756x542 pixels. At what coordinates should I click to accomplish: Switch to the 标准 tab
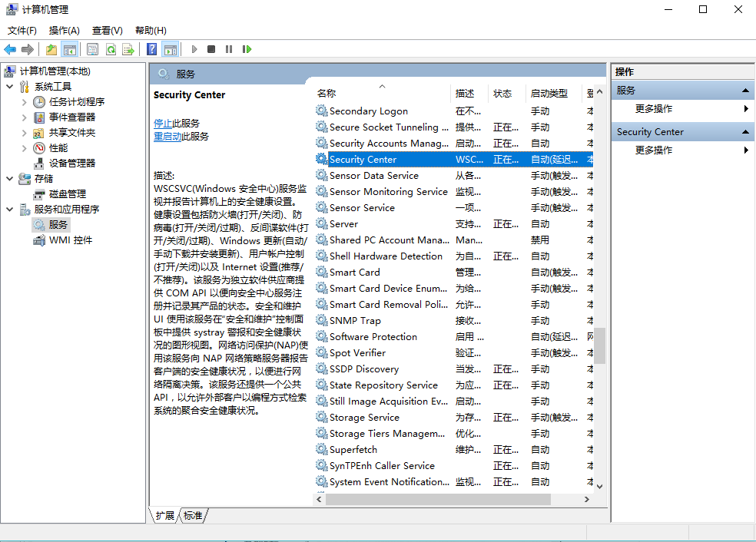tap(193, 515)
